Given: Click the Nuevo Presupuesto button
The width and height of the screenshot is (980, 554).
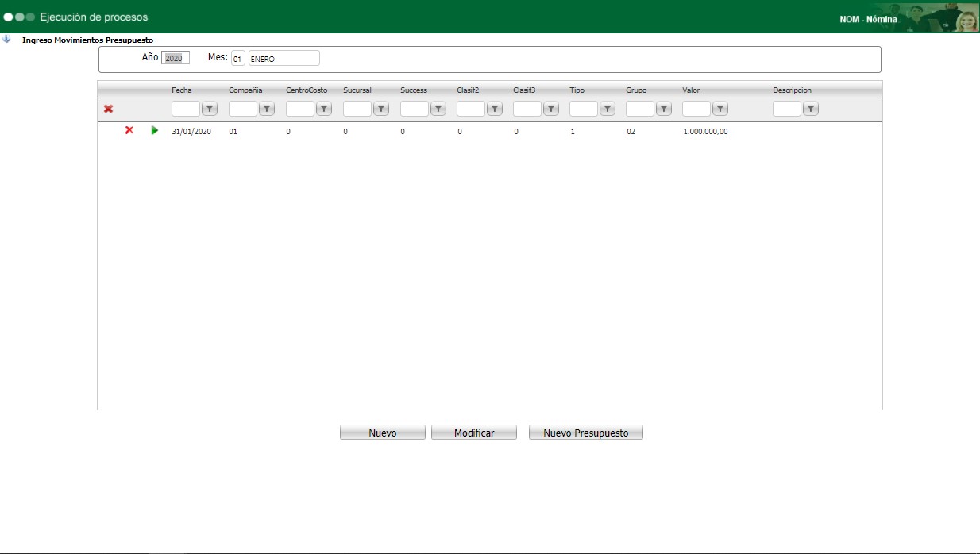Looking at the screenshot, I should pyautogui.click(x=586, y=433).
